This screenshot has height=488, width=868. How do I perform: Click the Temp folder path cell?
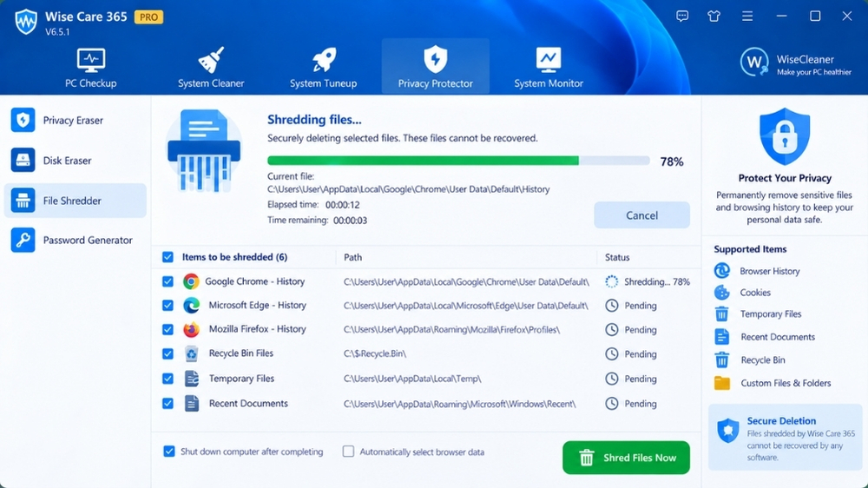tap(412, 379)
